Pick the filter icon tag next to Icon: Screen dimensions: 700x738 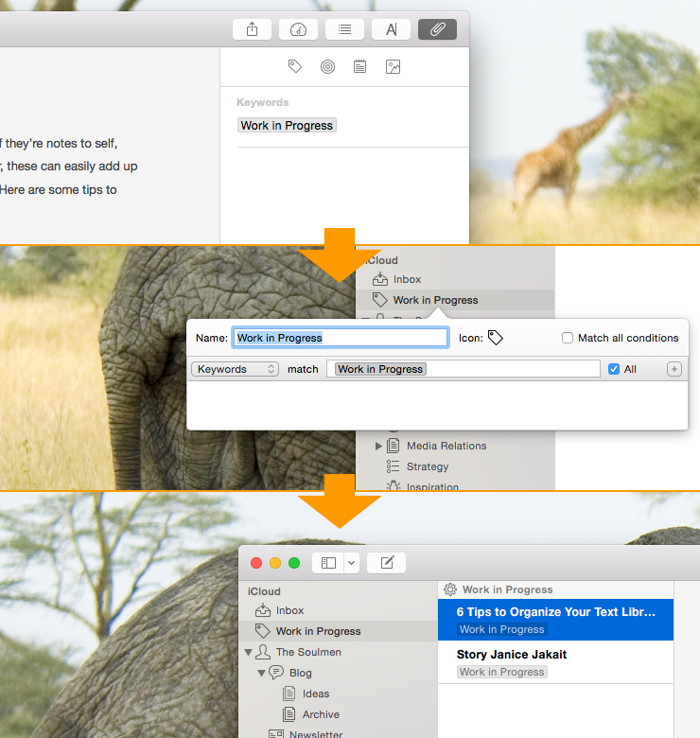pos(496,338)
